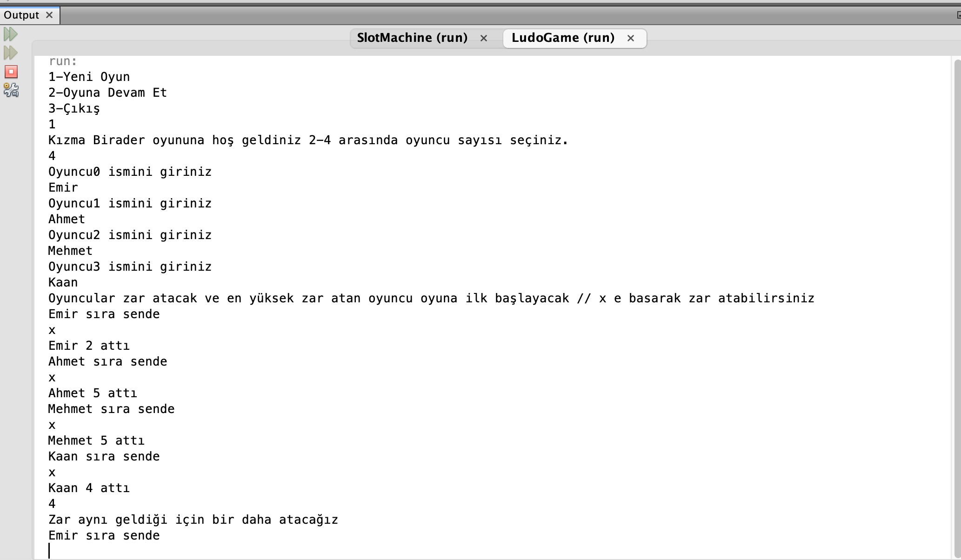Click the 'Kaan 4 attı' output line
Viewport: 961px width, 560px height.
88,487
